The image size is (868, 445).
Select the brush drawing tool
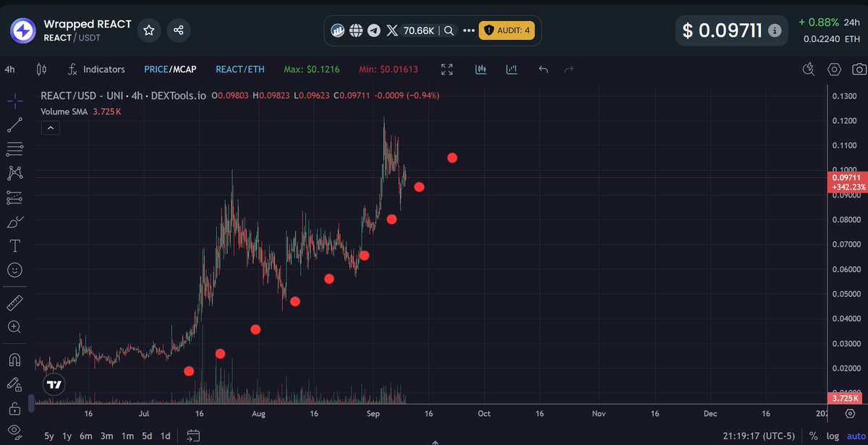point(14,222)
